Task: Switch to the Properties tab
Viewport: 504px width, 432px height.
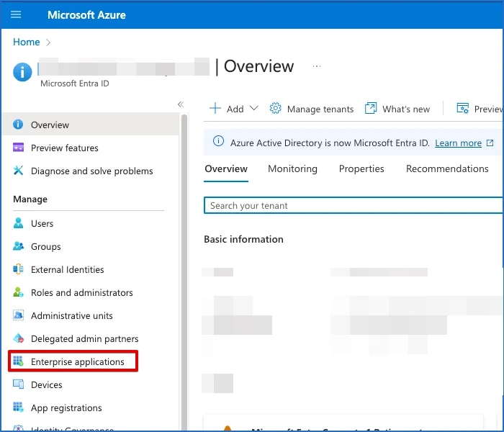Action: [361, 168]
